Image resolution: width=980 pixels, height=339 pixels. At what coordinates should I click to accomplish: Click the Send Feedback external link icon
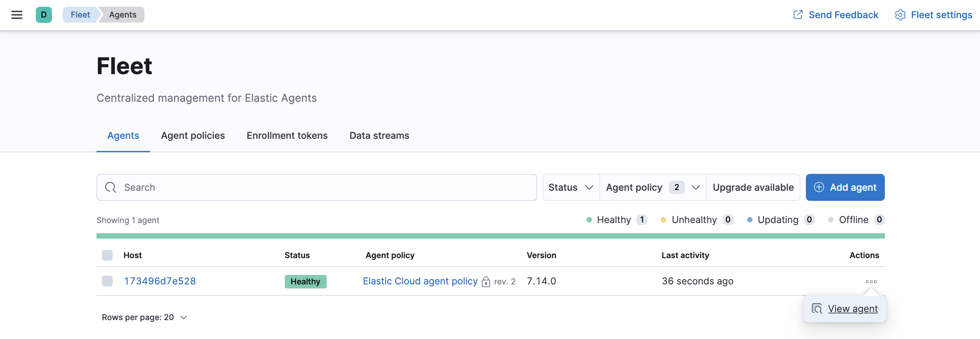pos(798,15)
